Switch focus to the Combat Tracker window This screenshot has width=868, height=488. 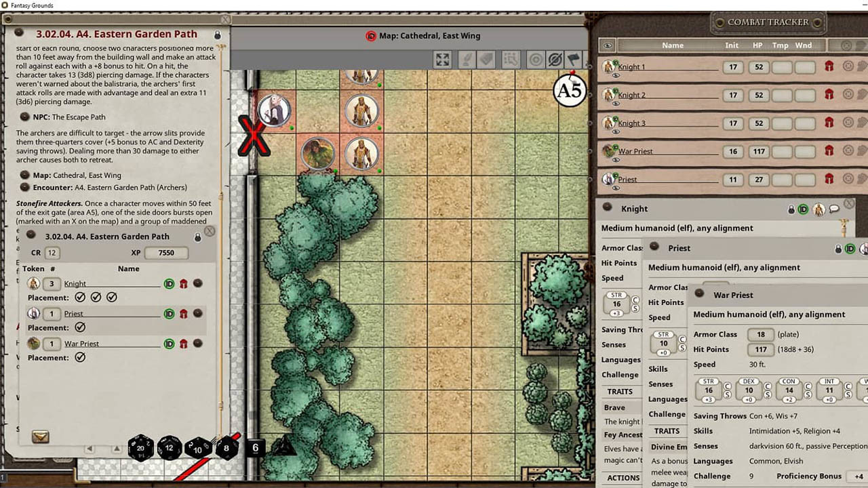click(x=766, y=22)
